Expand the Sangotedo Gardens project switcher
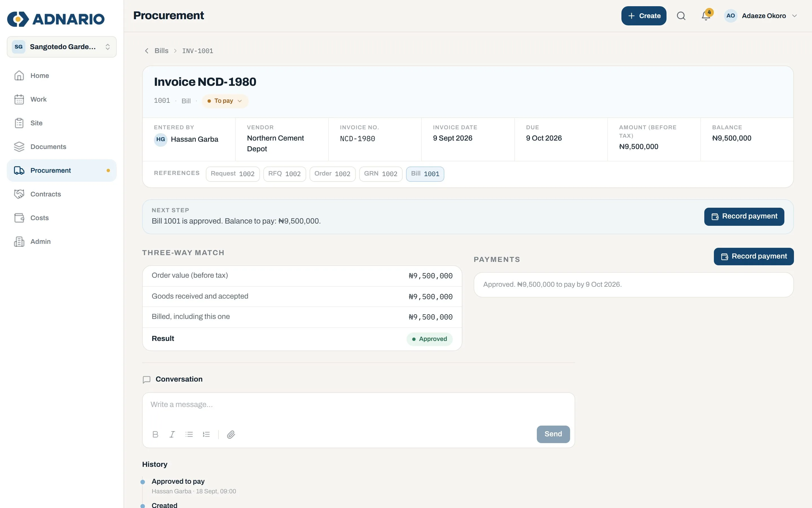This screenshot has width=812, height=508. click(62, 47)
